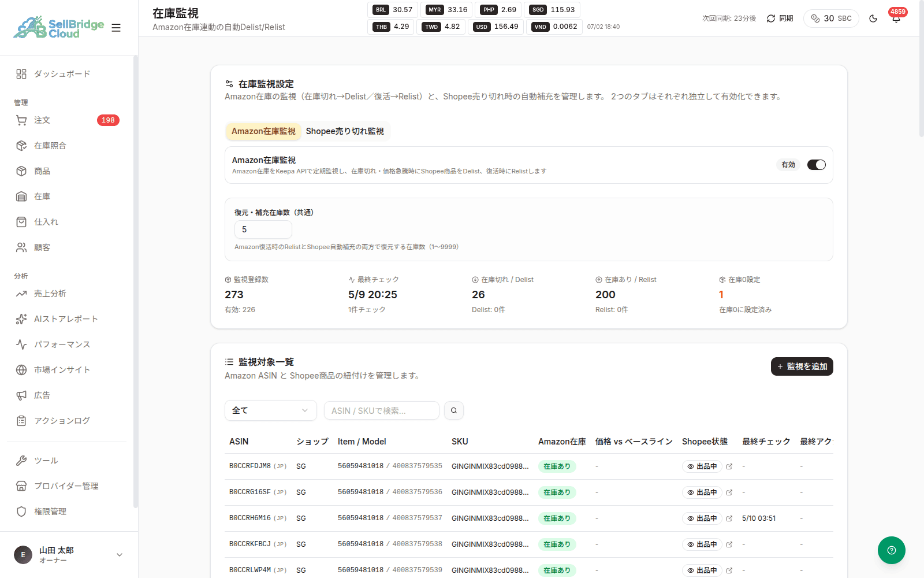Switch to Amazon在庫監視 tab

point(263,131)
